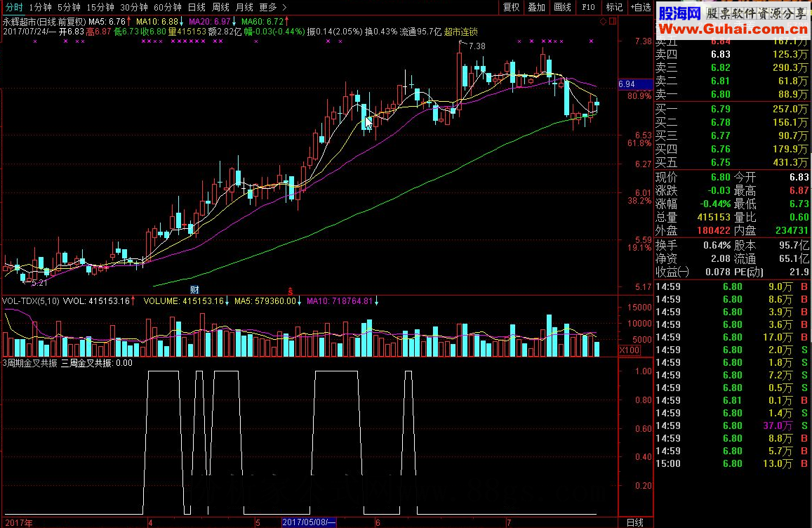The width and height of the screenshot is (812, 528).
Task: Click the 标记 mark button
Action: click(614, 7)
